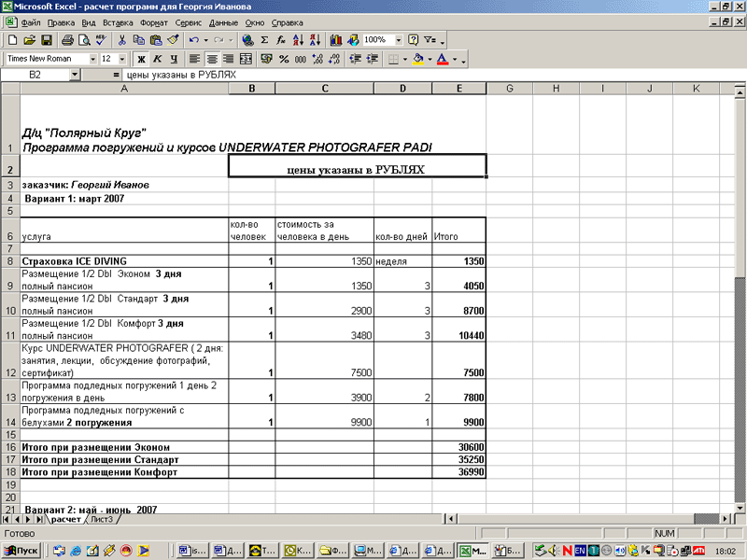Image resolution: width=747 pixels, height=560 pixels.
Task: Toggle italic formatting (К)
Action: (x=158, y=59)
